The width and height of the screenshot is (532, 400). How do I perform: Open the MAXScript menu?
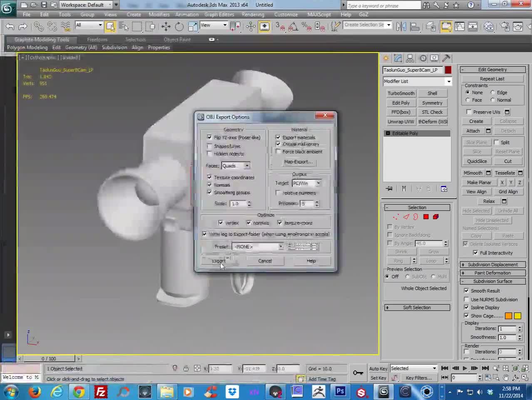[x=319, y=15]
